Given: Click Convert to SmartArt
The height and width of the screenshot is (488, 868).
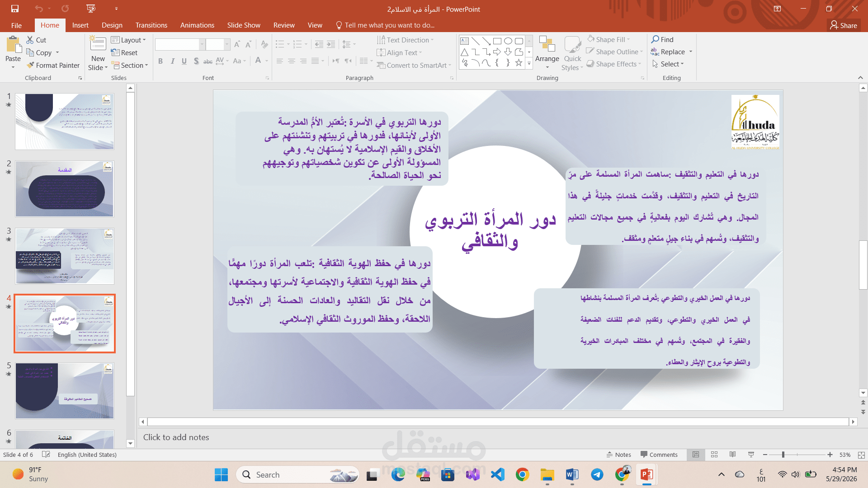Looking at the screenshot, I should coord(414,65).
